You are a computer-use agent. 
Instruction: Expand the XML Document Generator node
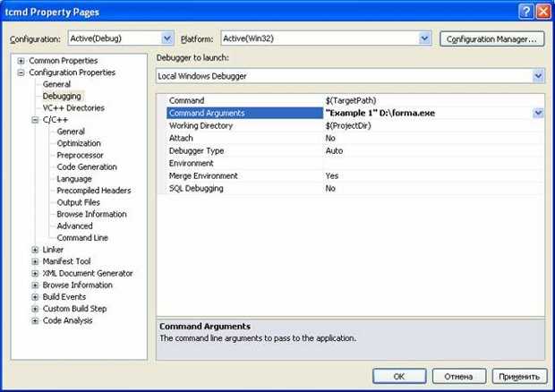click(35, 274)
